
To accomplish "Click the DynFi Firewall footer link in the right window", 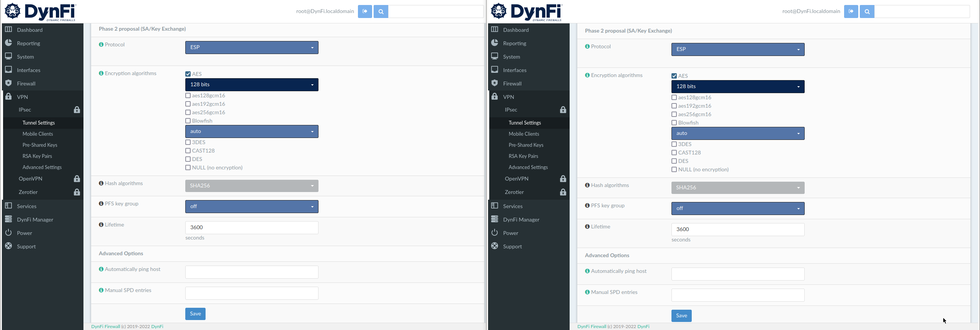I will click(x=591, y=327).
